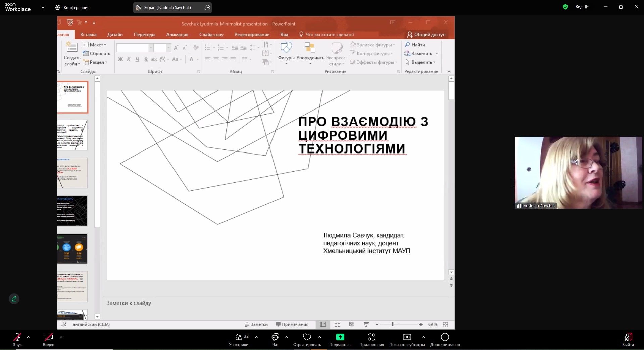Unmute microphone with Звук button

17,337
